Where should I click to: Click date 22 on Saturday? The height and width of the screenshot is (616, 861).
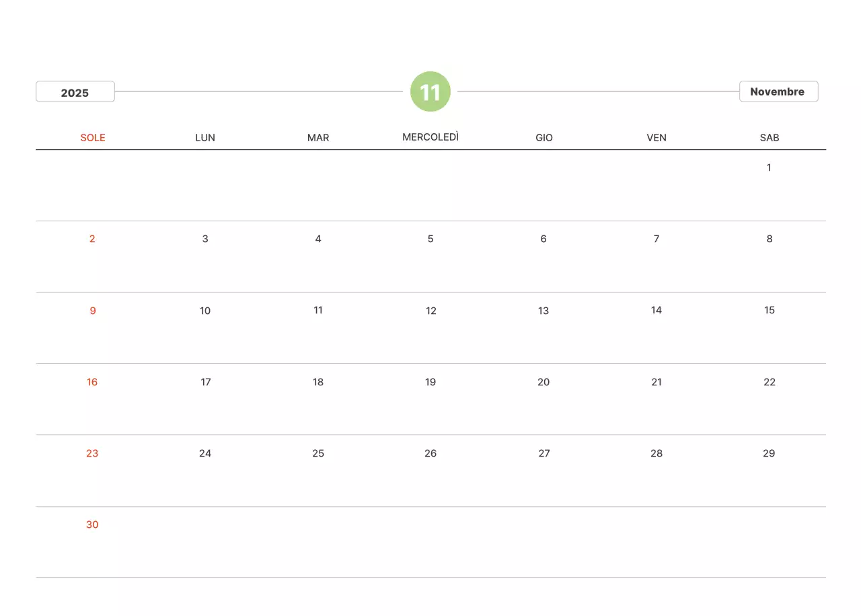point(770,382)
